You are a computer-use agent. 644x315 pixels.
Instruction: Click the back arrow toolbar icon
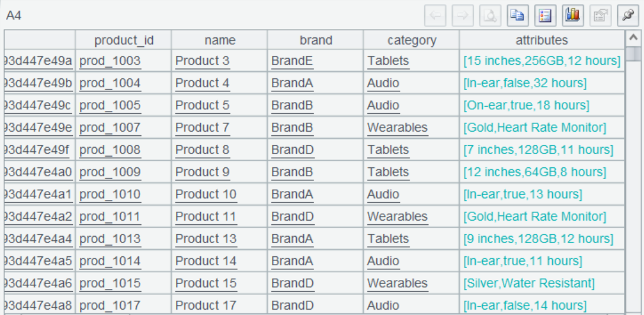click(x=435, y=16)
